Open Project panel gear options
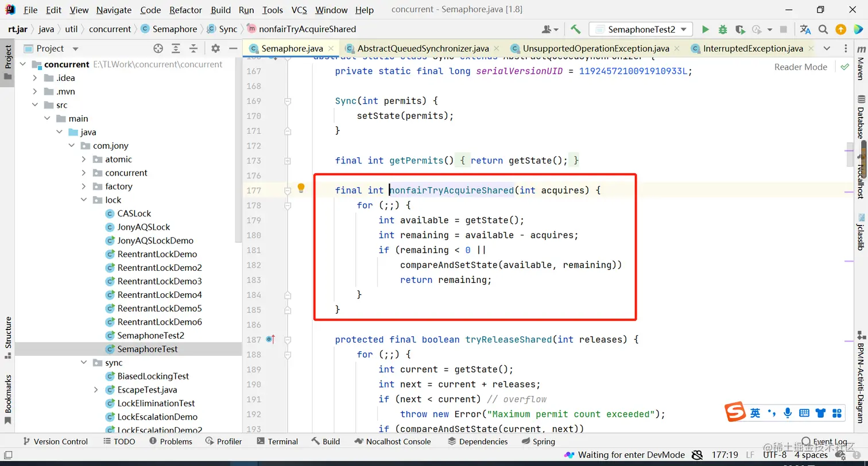868x466 pixels. pos(215,49)
